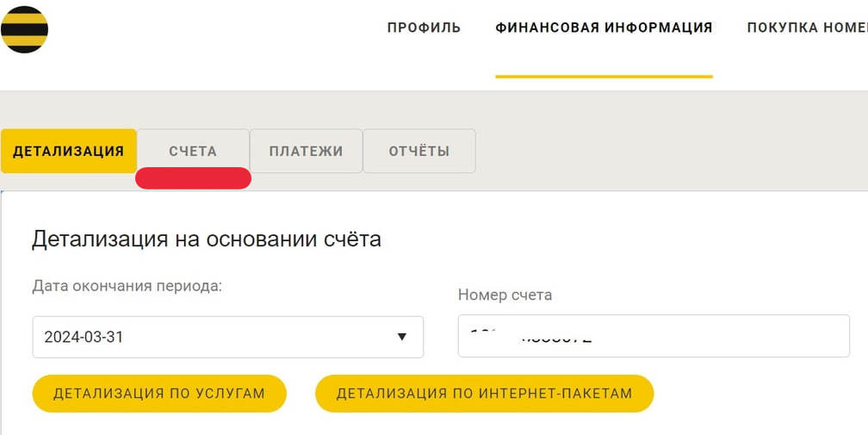Click the partially hidden account number text
Image resolution: width=868 pixels, height=435 pixels.
pyautogui.click(x=530, y=336)
